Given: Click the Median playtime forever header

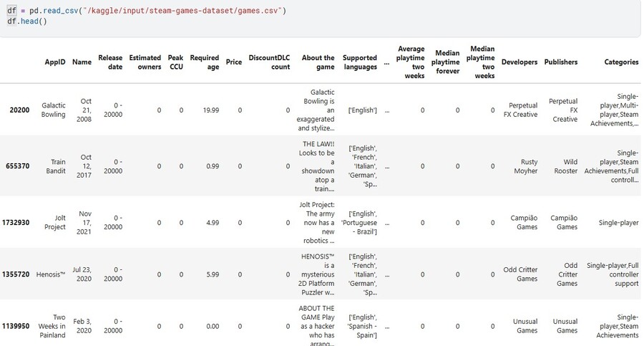Looking at the screenshot, I should [445, 62].
